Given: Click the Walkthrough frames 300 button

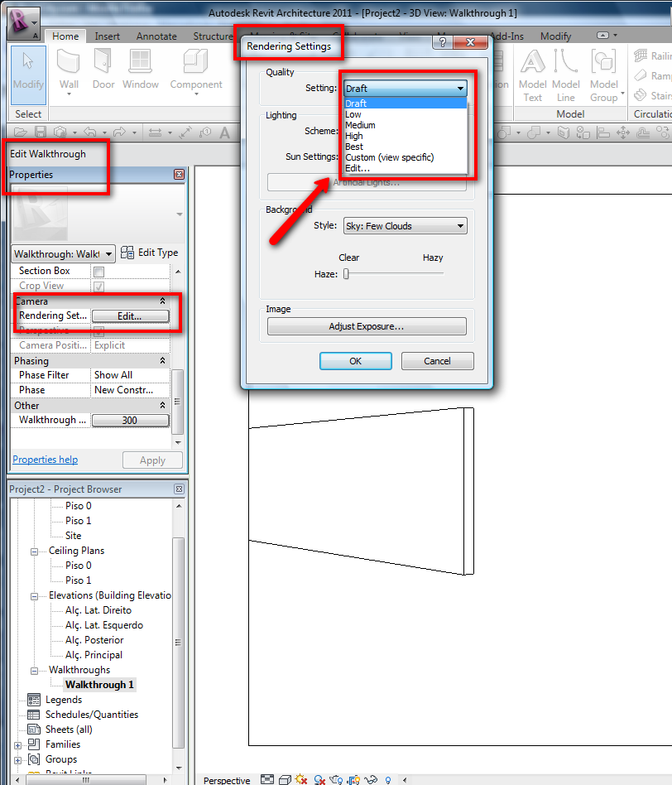Looking at the screenshot, I should [130, 420].
